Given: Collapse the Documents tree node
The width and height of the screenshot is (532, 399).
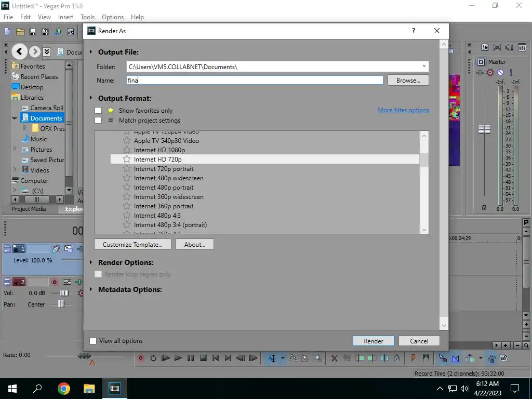Looking at the screenshot, I should [15, 118].
